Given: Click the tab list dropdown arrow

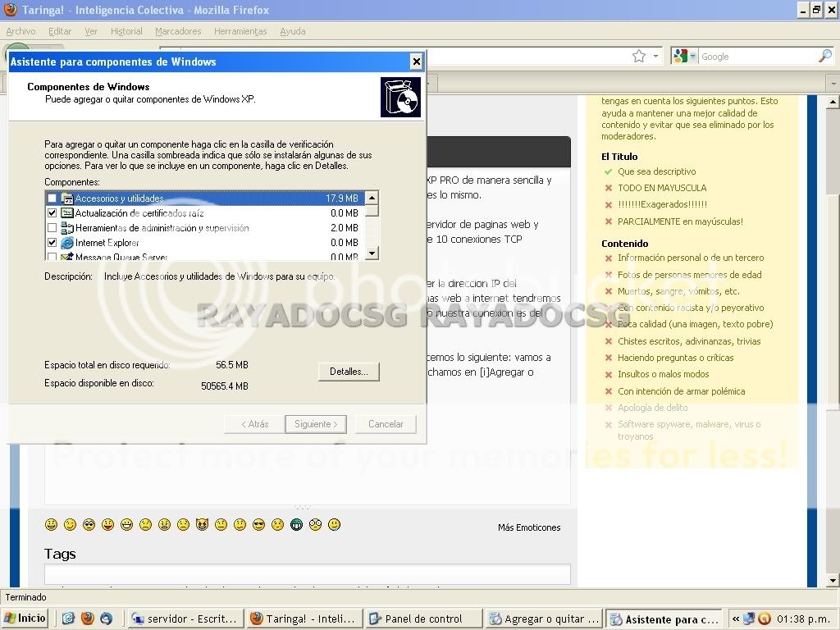Looking at the screenshot, I should point(833,83).
